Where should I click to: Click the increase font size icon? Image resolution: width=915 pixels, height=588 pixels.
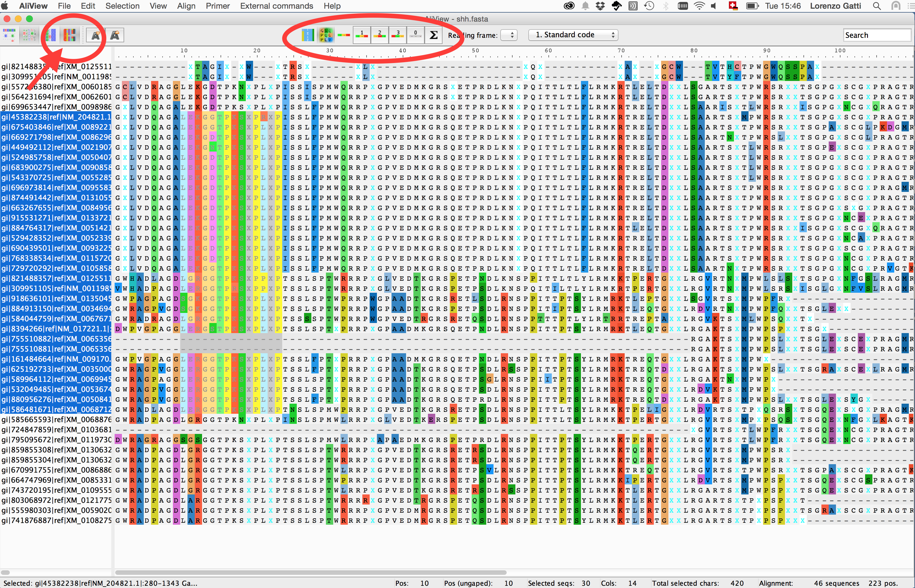click(115, 36)
